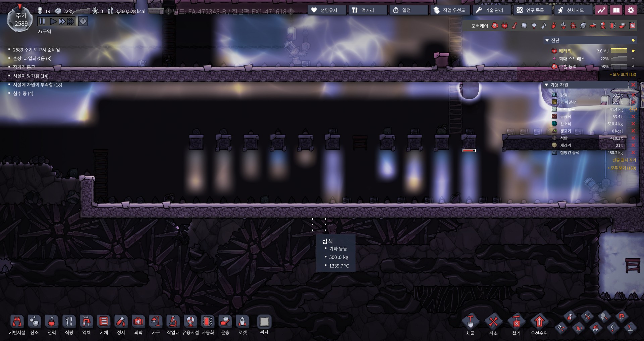Open the Power build category (전력)

52,325
